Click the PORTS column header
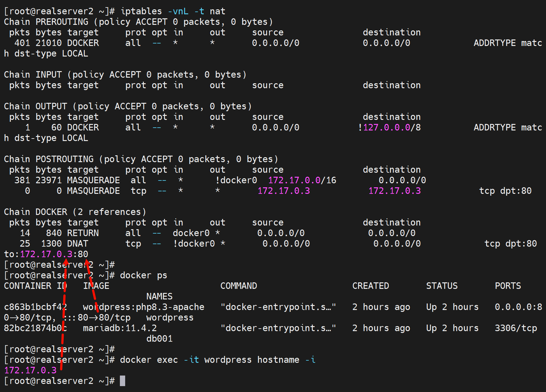Image resolution: width=546 pixels, height=392 pixels. pyautogui.click(x=508, y=286)
